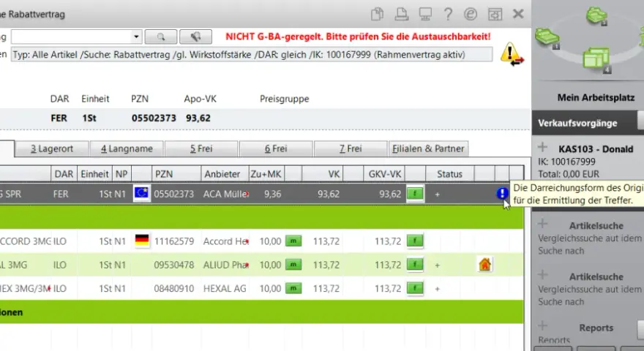Screen dimensions: 644x351
Task: Click the green m badge in HEXAL row
Action: [293, 289]
